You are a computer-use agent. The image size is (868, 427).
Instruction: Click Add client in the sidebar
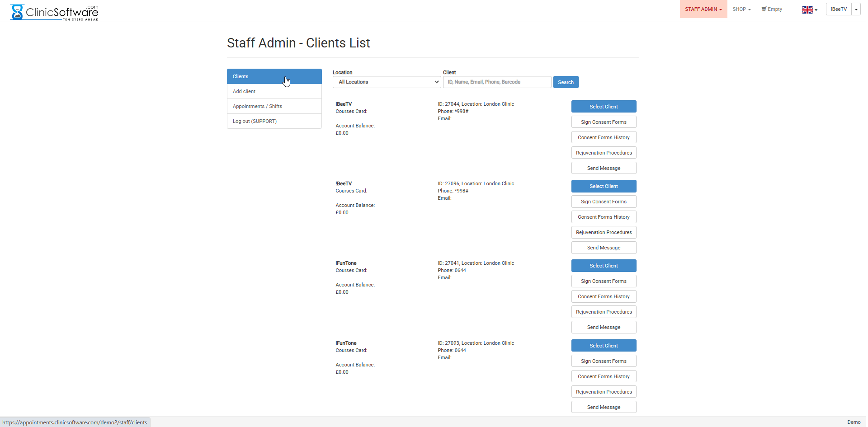pos(244,91)
